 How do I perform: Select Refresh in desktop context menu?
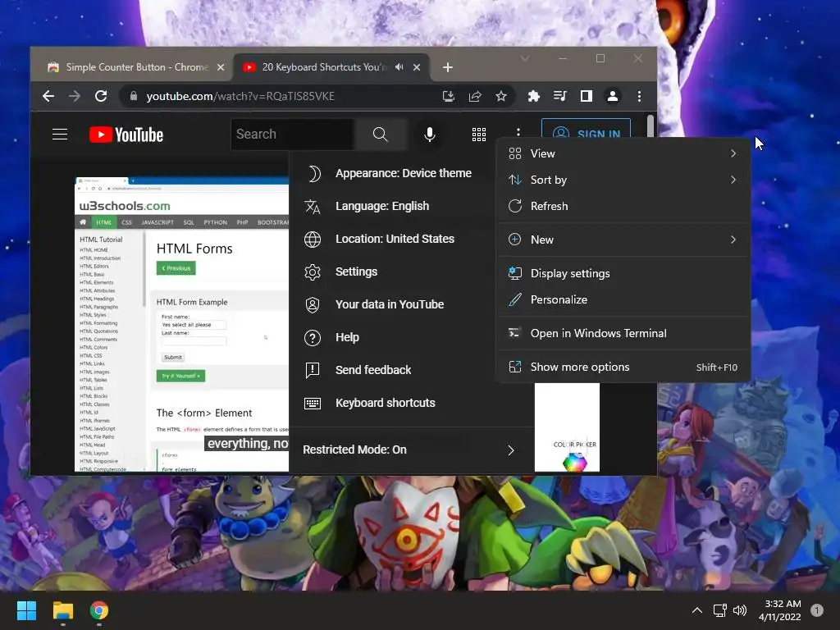point(623,206)
